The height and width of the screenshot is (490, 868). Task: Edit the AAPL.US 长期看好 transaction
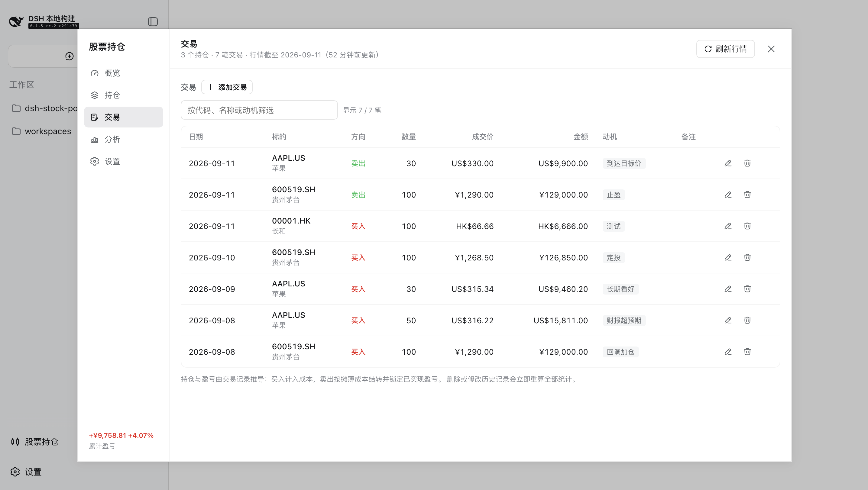pos(728,289)
